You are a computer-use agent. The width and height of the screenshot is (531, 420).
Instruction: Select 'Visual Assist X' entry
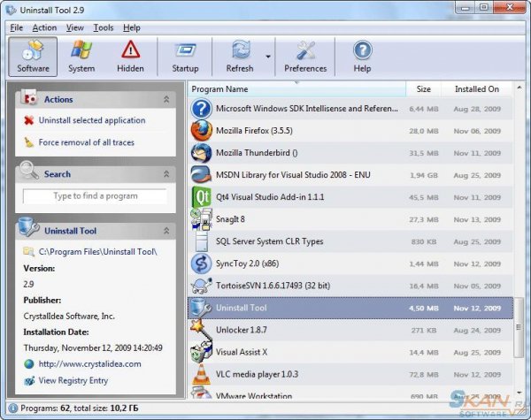click(242, 352)
